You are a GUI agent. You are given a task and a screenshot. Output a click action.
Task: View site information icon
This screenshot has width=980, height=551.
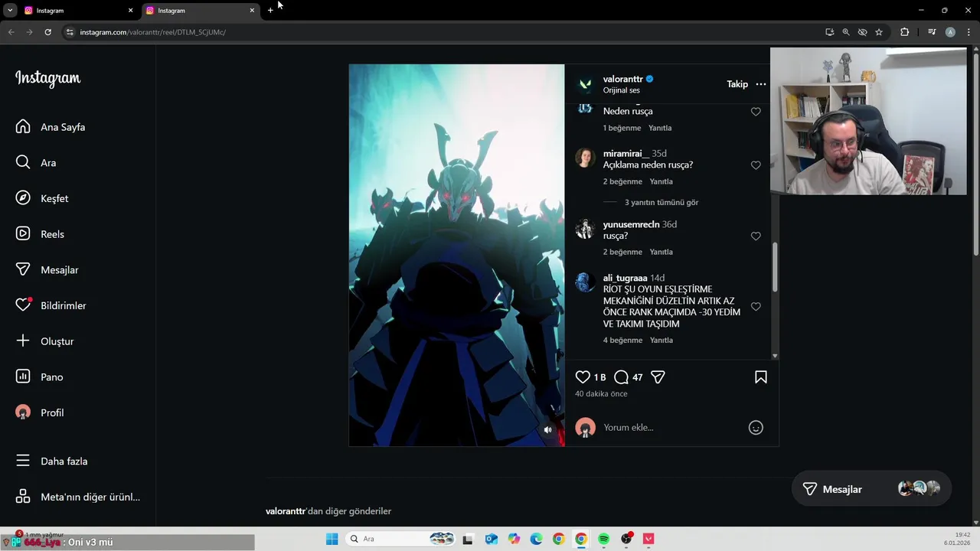click(x=70, y=32)
